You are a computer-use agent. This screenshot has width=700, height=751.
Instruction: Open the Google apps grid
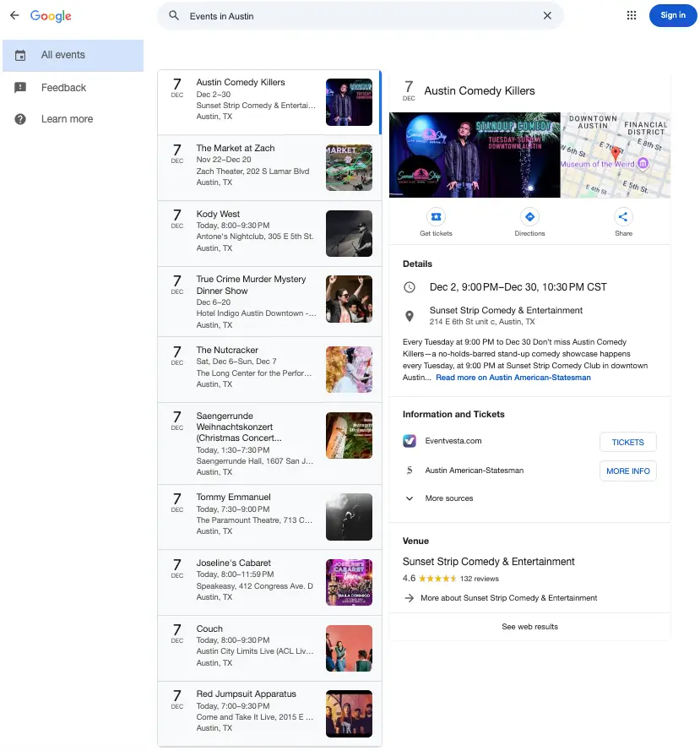(631, 15)
